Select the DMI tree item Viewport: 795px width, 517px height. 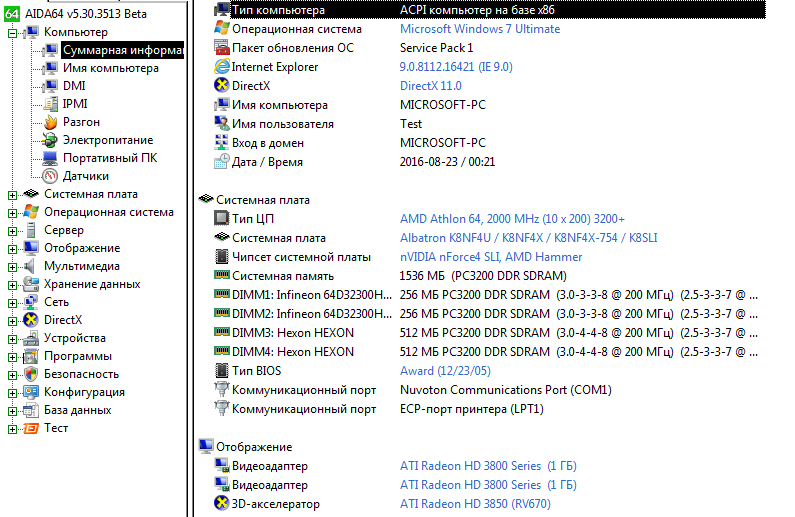[74, 86]
